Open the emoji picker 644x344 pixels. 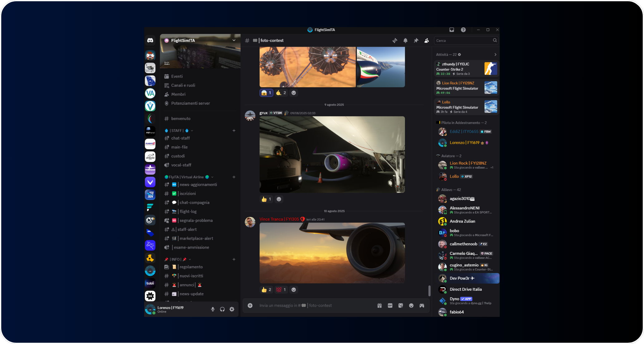coord(411,305)
